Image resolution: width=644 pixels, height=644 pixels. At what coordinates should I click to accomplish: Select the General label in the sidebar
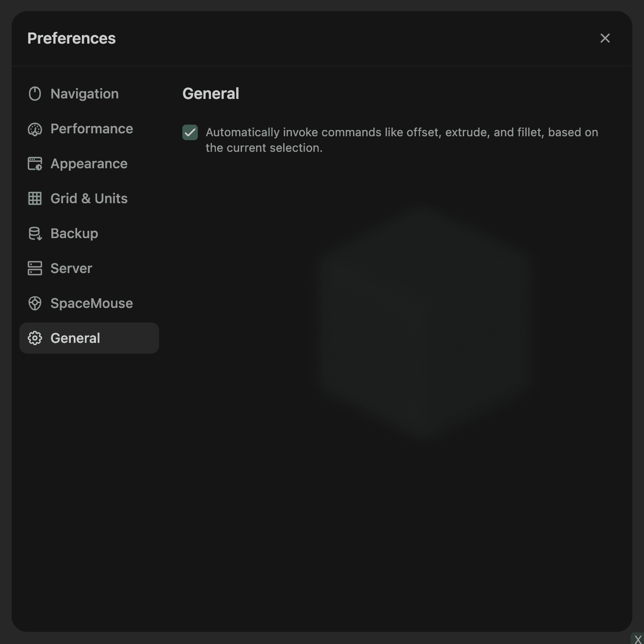click(75, 338)
